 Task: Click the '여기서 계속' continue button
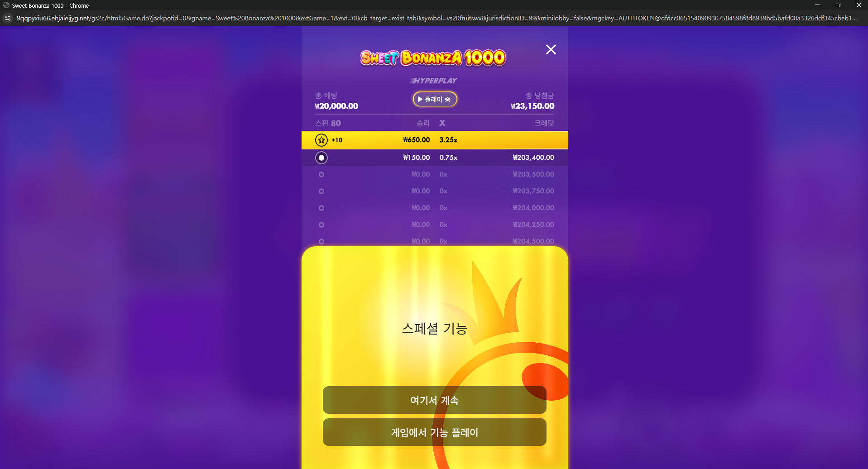tap(435, 400)
